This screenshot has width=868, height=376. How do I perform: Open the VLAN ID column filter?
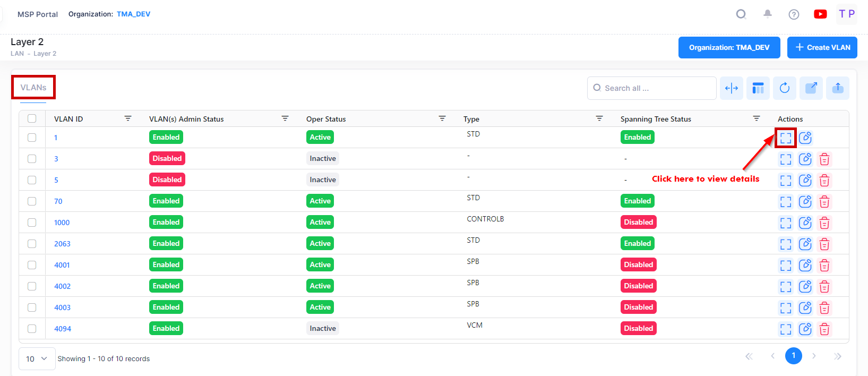[128, 118]
